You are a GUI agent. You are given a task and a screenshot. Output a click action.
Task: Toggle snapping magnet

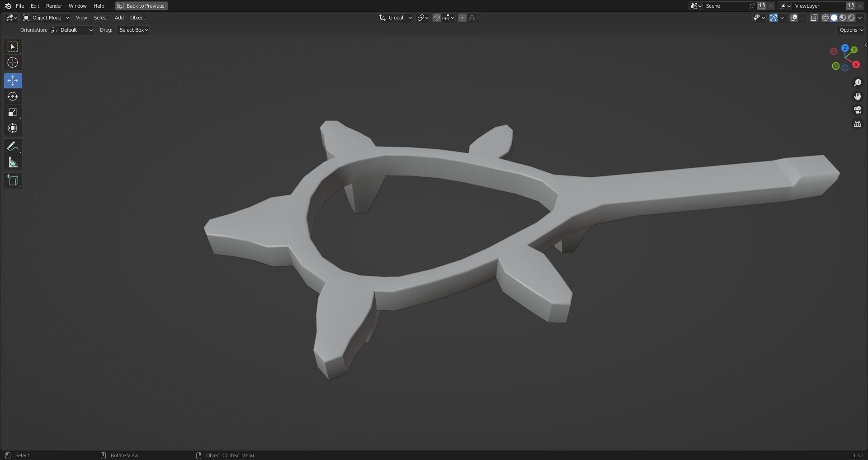pos(437,18)
